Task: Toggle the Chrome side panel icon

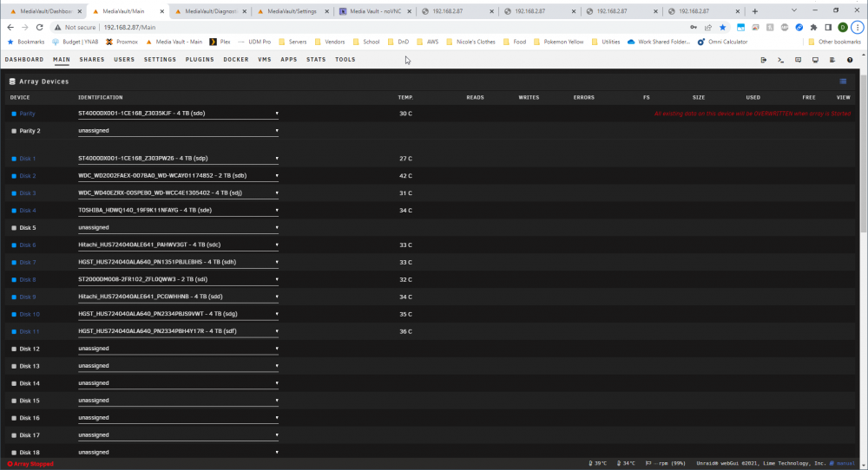Action: tap(828, 27)
